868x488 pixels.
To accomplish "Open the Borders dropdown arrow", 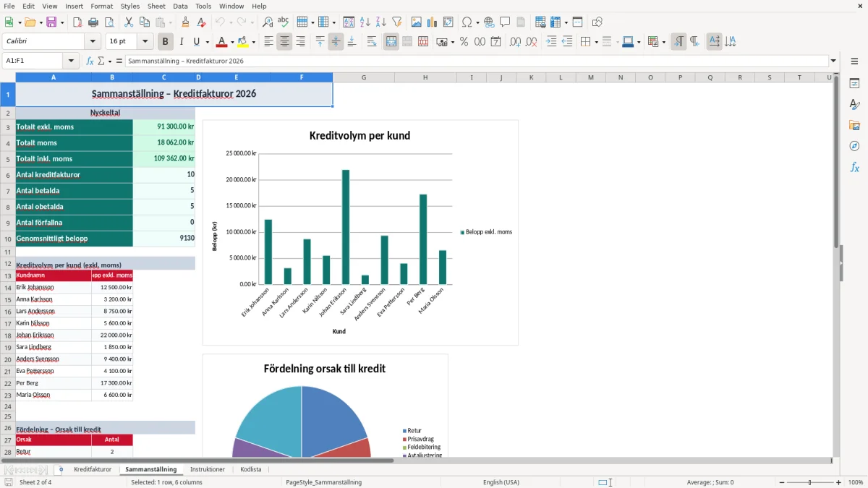I will 595,42.
